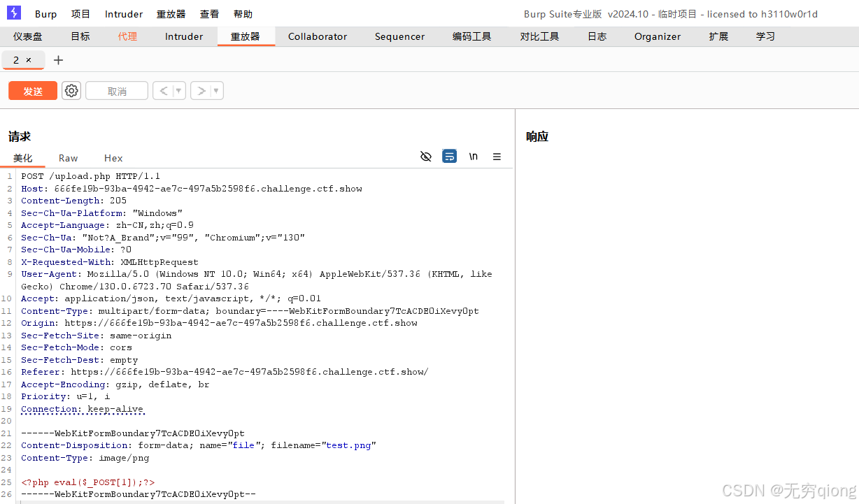
Task: Click the multipart Content-Type boundary header line
Action: pyautogui.click(x=250, y=311)
